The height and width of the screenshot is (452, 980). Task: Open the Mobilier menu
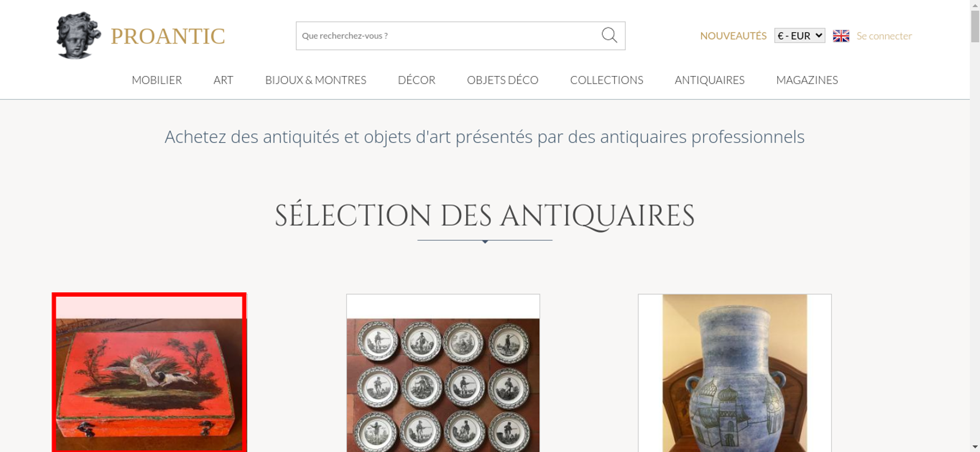(157, 80)
